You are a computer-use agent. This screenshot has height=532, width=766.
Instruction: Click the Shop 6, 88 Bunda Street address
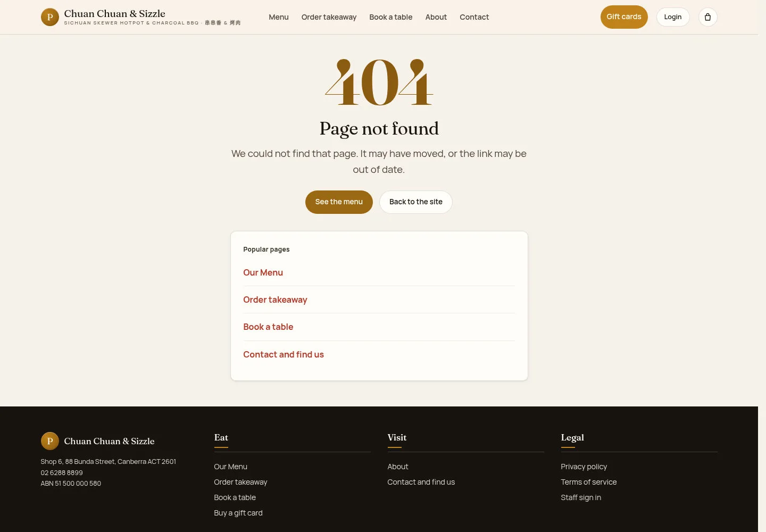pyautogui.click(x=109, y=461)
